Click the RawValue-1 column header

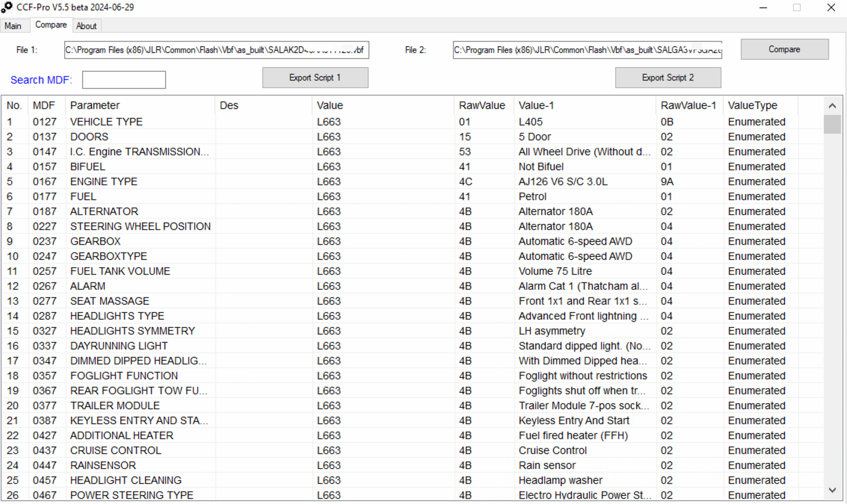tap(689, 105)
